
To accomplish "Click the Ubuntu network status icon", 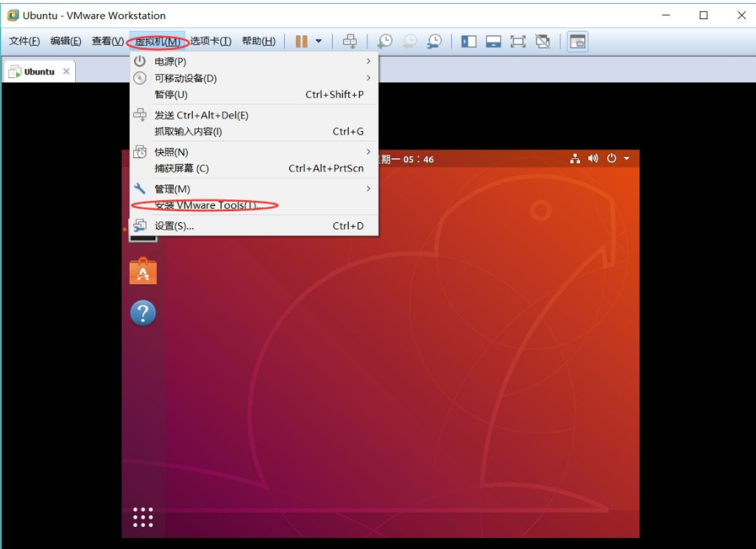I will pos(575,158).
